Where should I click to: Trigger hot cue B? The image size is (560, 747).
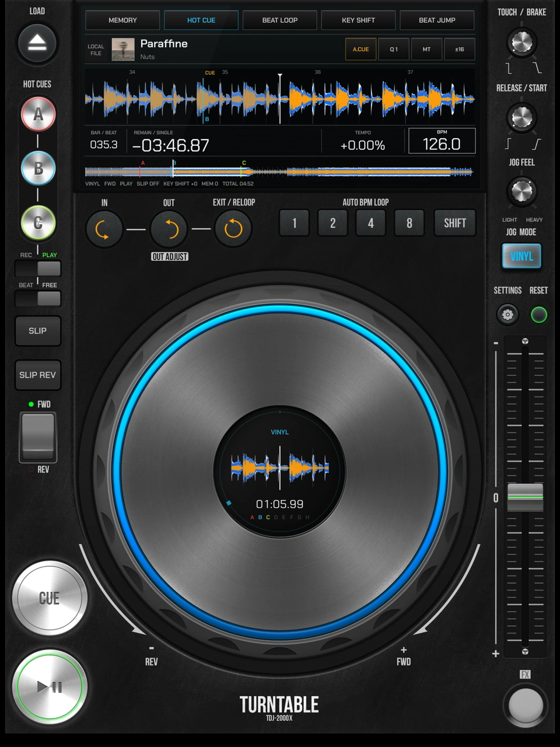pyautogui.click(x=38, y=168)
